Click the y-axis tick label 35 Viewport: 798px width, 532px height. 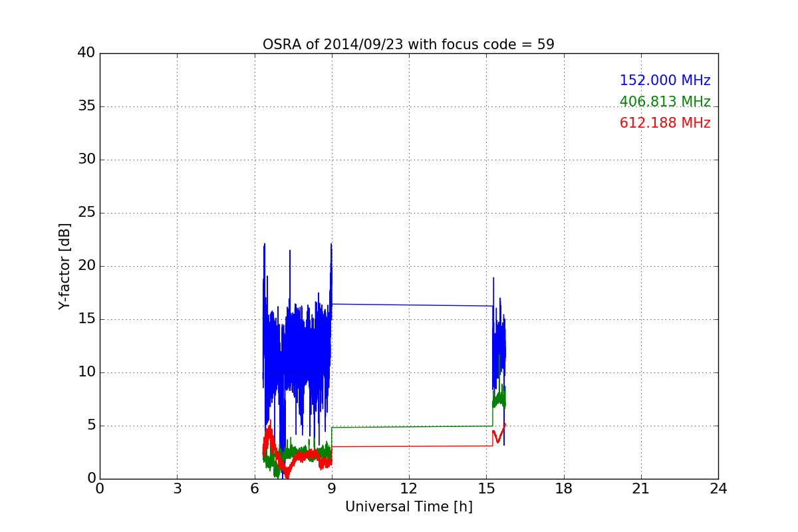pyautogui.click(x=86, y=106)
